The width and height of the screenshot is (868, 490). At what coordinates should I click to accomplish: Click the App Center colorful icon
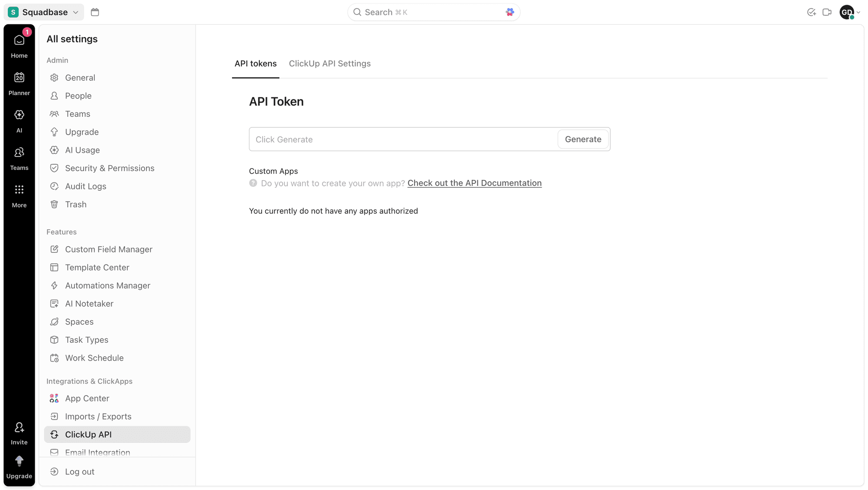click(54, 398)
